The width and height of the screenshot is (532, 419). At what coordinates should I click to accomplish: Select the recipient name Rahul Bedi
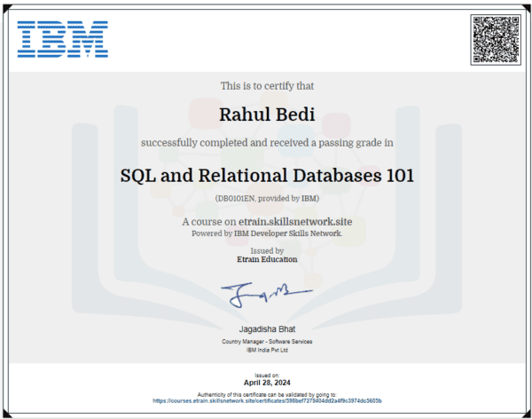click(266, 113)
